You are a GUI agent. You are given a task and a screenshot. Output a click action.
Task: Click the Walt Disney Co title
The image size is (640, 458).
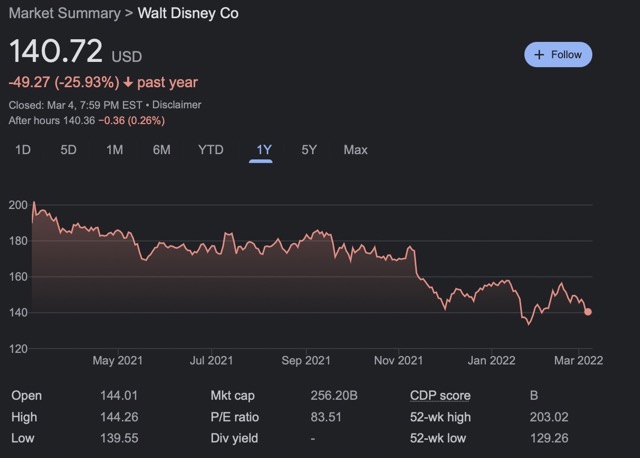pos(188,13)
